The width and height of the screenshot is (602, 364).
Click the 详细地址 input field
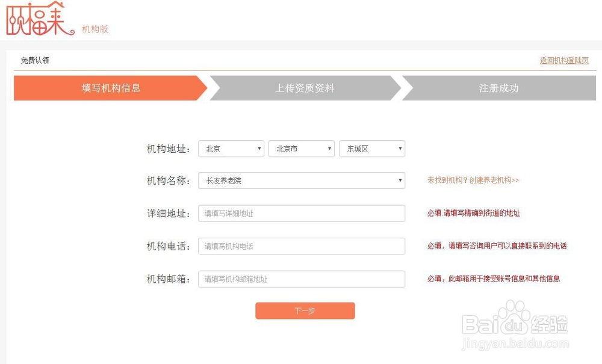[x=302, y=213]
